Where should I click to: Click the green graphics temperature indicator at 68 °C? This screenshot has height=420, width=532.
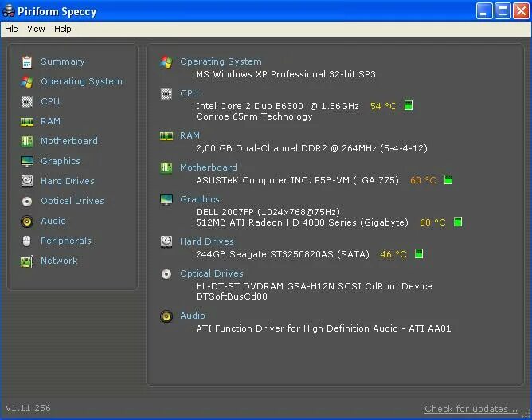[458, 222]
